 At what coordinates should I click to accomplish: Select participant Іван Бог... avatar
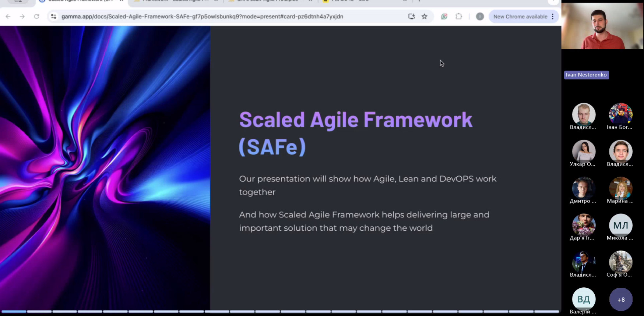(x=620, y=114)
